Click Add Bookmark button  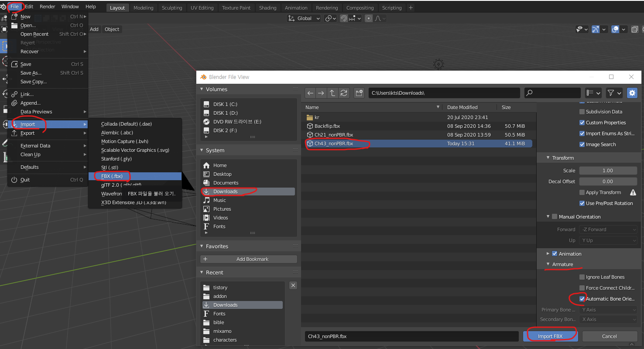point(249,259)
